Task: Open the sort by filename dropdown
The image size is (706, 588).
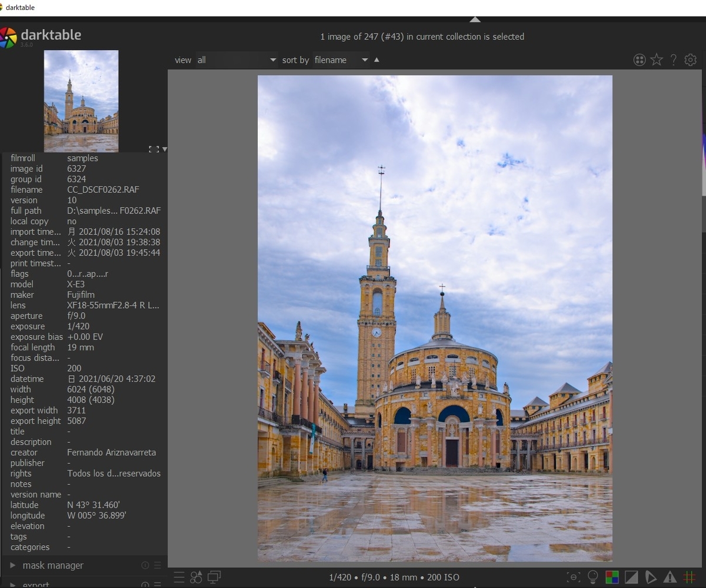Action: pyautogui.click(x=341, y=60)
